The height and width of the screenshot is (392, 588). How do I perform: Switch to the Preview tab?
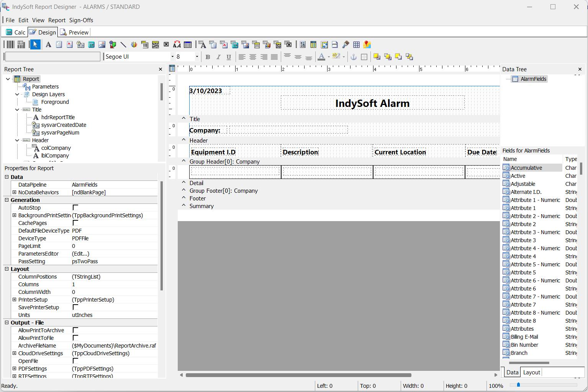[74, 33]
